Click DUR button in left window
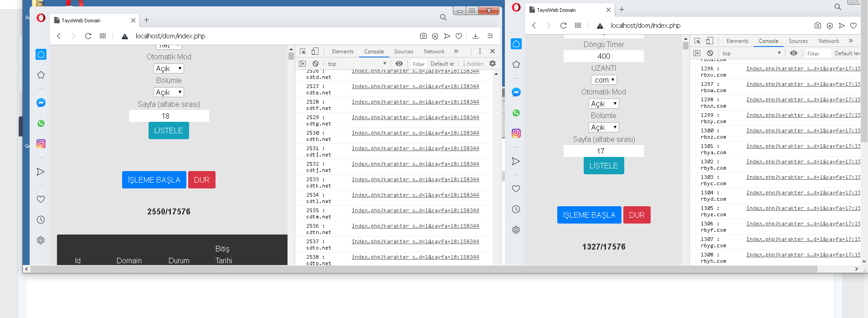 click(202, 180)
